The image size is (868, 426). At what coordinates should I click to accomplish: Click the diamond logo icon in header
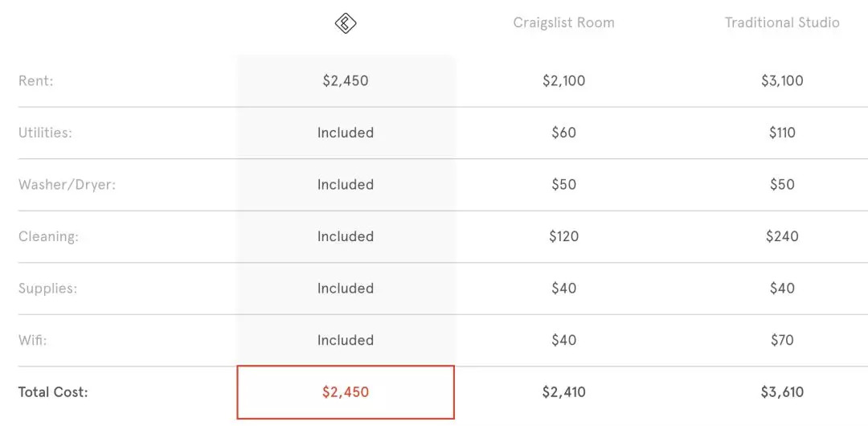(346, 23)
